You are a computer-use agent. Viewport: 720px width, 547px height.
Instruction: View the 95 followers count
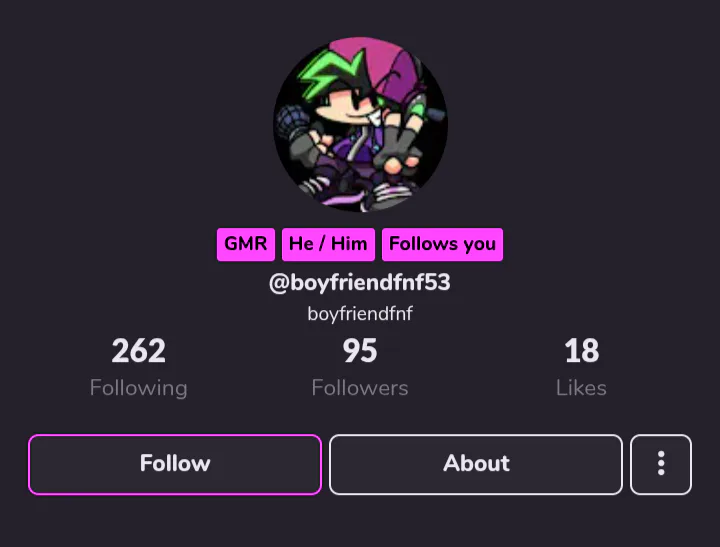point(360,351)
